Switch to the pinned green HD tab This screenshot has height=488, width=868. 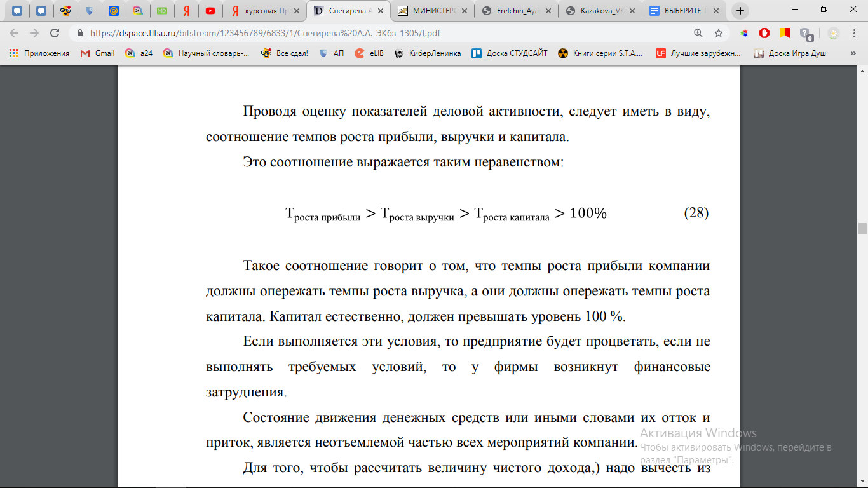point(162,11)
